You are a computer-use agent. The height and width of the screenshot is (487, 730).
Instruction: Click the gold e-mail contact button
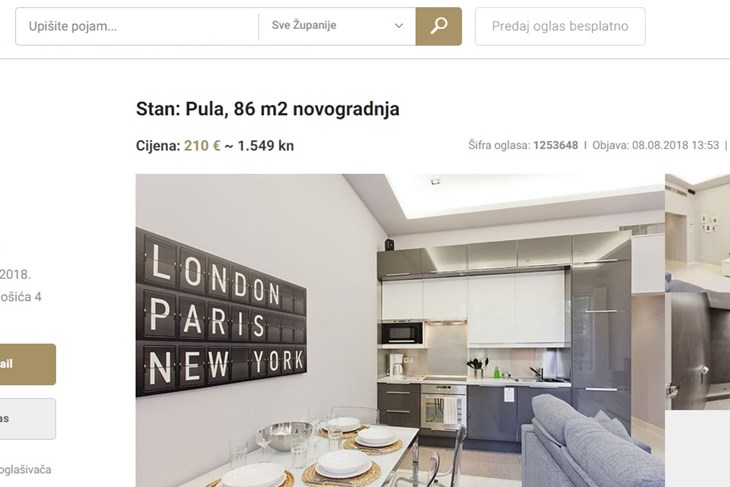click(27, 364)
